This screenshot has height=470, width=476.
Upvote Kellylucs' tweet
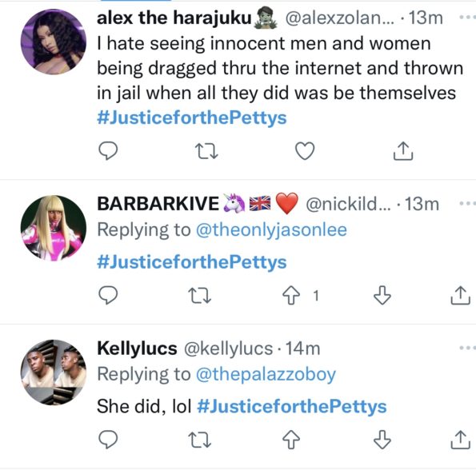click(x=291, y=440)
